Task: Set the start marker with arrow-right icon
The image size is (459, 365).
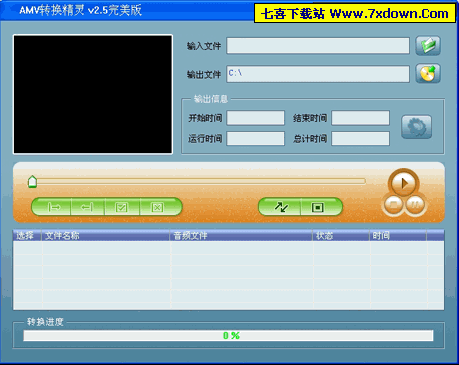Action: tap(53, 207)
